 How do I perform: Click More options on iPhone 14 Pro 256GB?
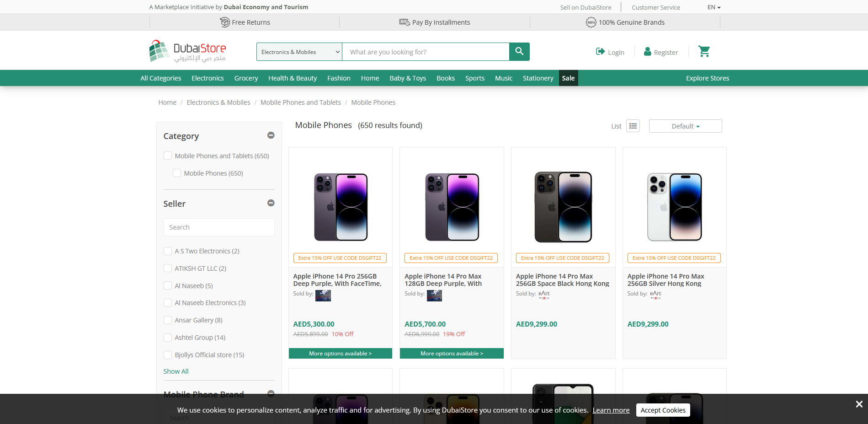coord(341,354)
